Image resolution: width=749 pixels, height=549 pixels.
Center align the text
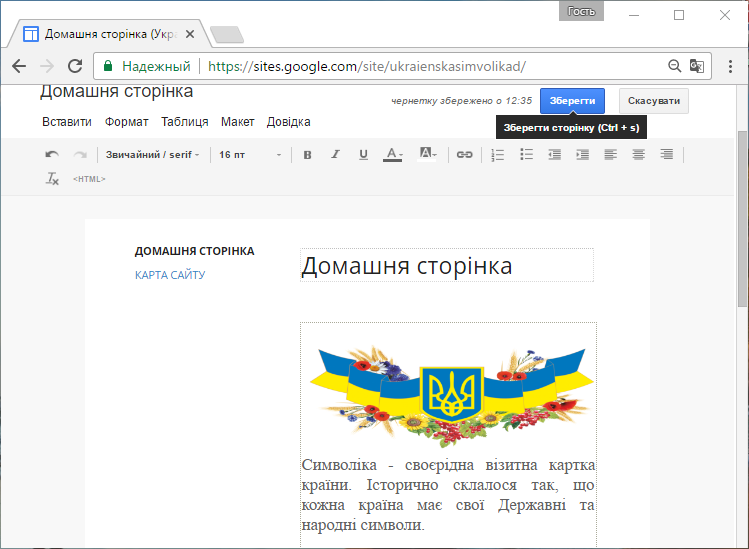click(639, 154)
